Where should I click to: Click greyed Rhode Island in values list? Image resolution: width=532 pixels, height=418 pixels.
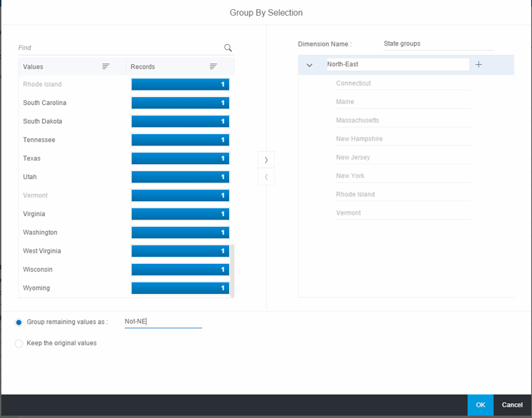42,84
